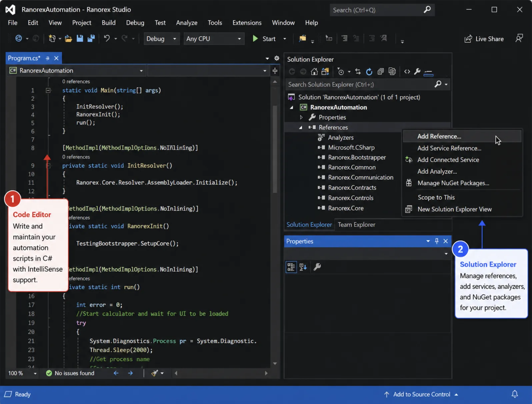Viewport: 532px width, 404px height.
Task: Click the Property Pages wrench icon
Action: tap(317, 267)
